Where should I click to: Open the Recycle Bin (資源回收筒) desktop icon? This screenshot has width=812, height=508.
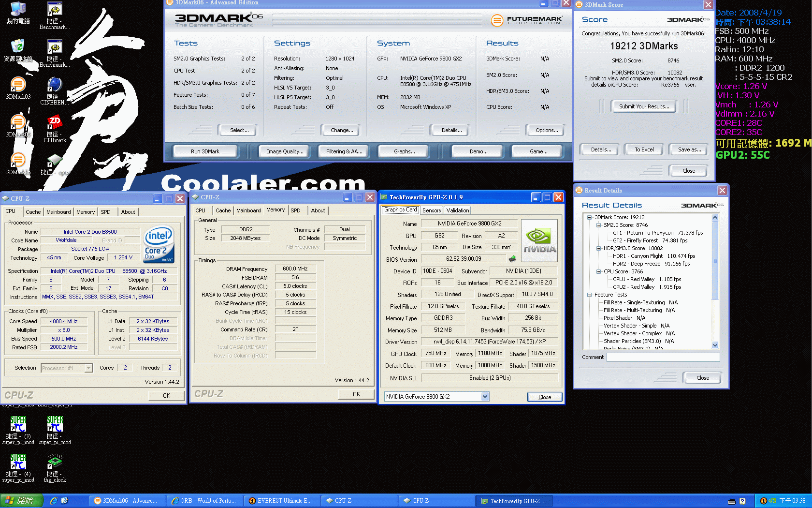[x=18, y=50]
